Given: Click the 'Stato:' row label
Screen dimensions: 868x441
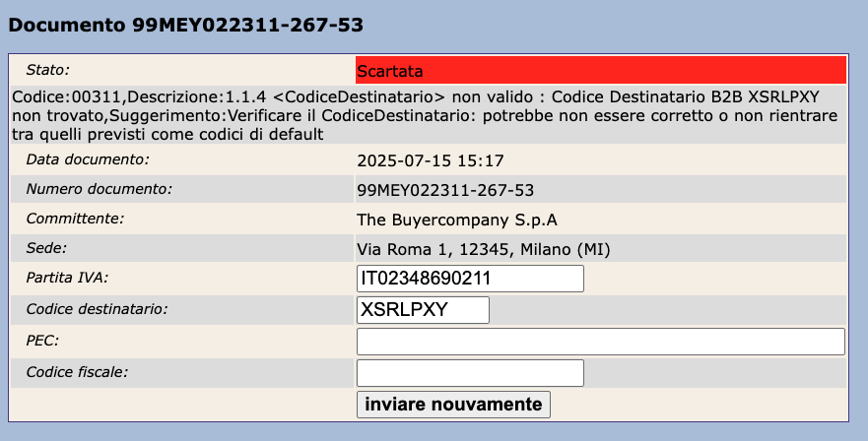Looking at the screenshot, I should [x=49, y=70].
